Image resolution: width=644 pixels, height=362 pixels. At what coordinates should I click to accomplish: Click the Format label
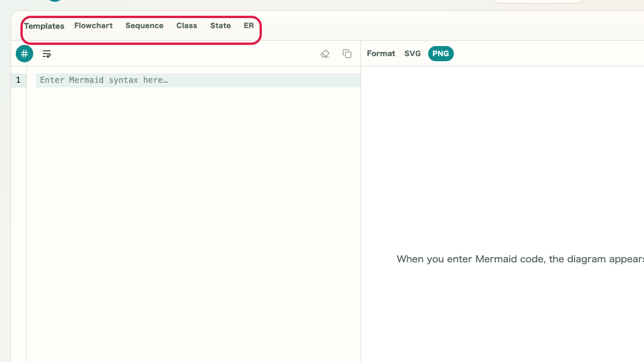(x=381, y=54)
